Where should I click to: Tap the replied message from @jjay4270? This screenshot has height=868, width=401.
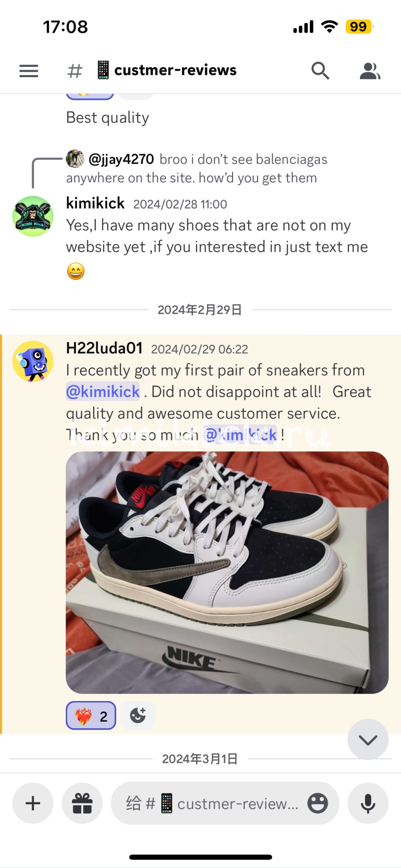tap(196, 168)
